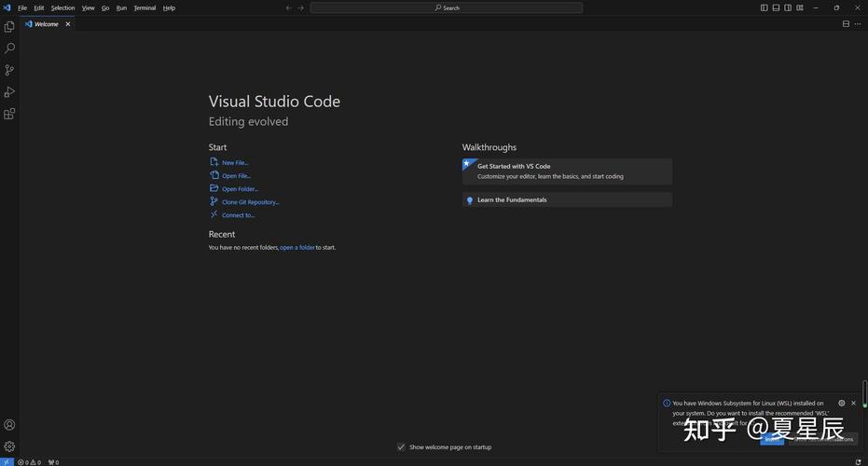Open the Run and Debug view
Viewport: 868px width, 466px height.
point(9,92)
